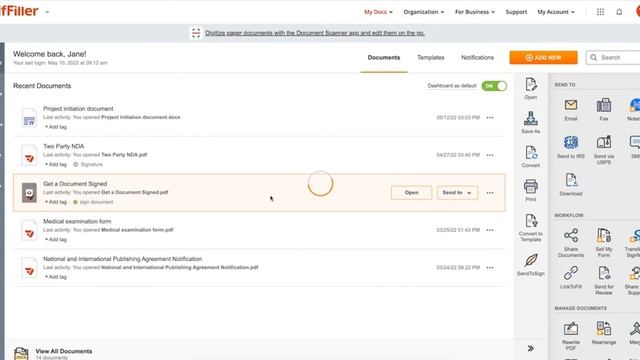Click Open button for Get a Document Signed
Screen dimensions: 640x360
tap(411, 193)
